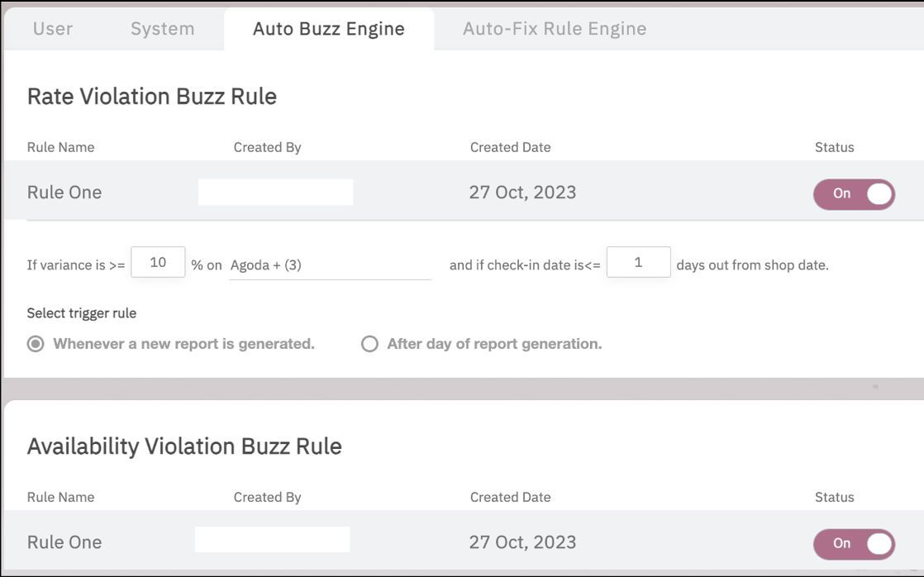
Task: Expand Rule One under Rate Violation Buzz Rule
Action: tap(64, 193)
